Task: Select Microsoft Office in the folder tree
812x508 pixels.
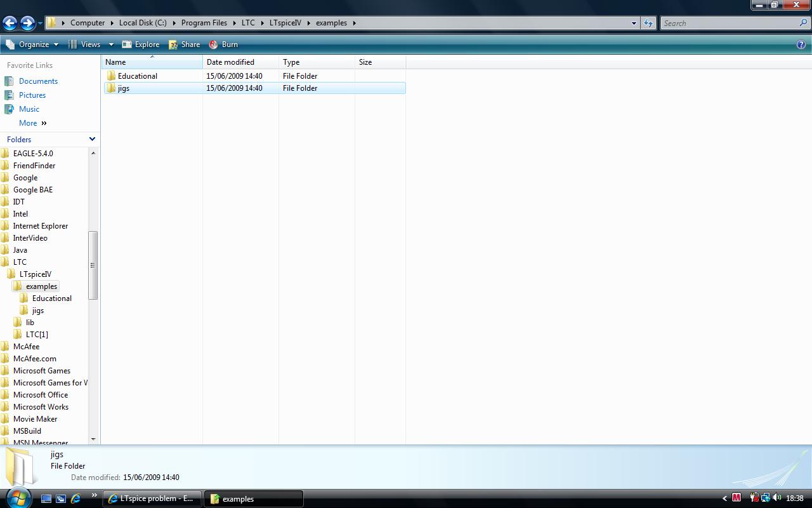Action: 41,395
